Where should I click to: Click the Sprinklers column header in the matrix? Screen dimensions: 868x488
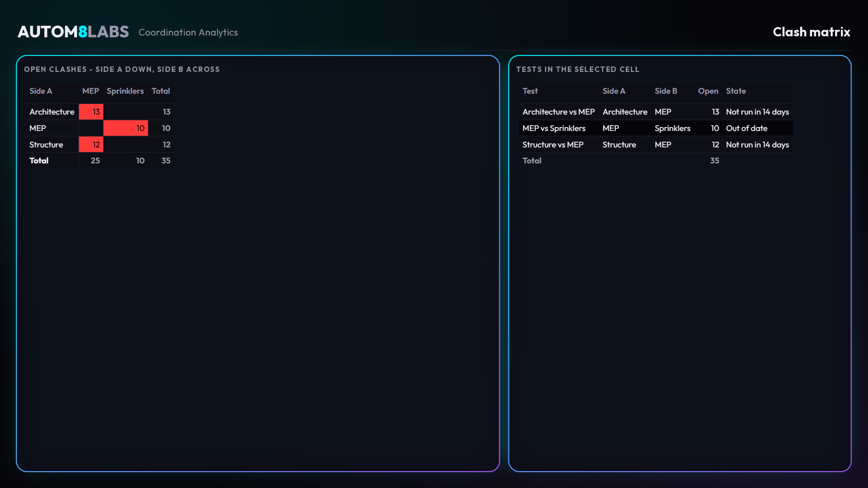(x=125, y=91)
